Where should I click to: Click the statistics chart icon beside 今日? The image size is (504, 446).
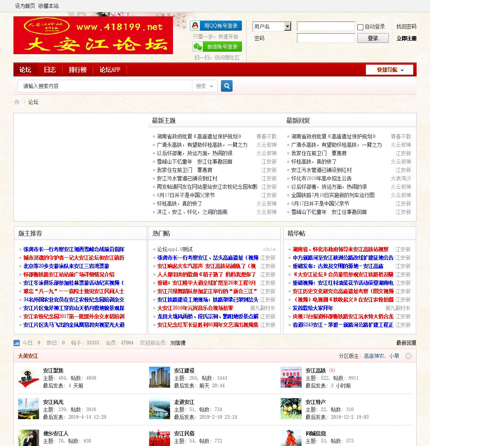pos(17,343)
